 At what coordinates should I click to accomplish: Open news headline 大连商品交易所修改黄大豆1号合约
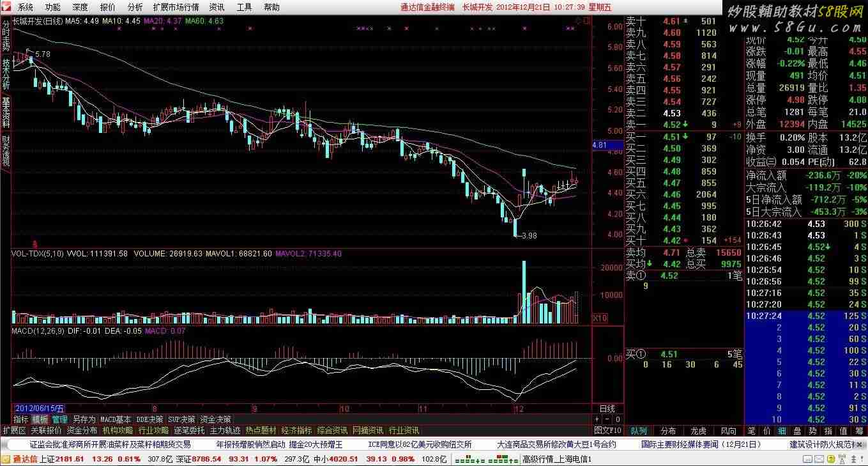[x=557, y=444]
